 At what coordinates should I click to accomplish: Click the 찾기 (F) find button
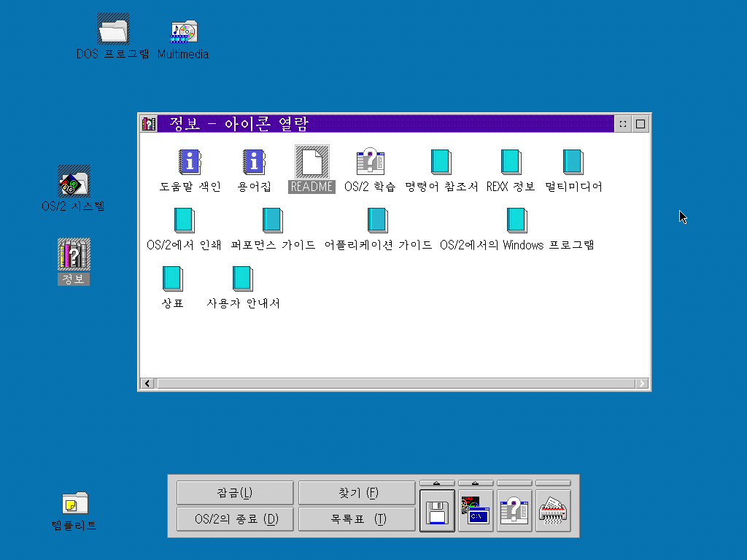(x=357, y=492)
